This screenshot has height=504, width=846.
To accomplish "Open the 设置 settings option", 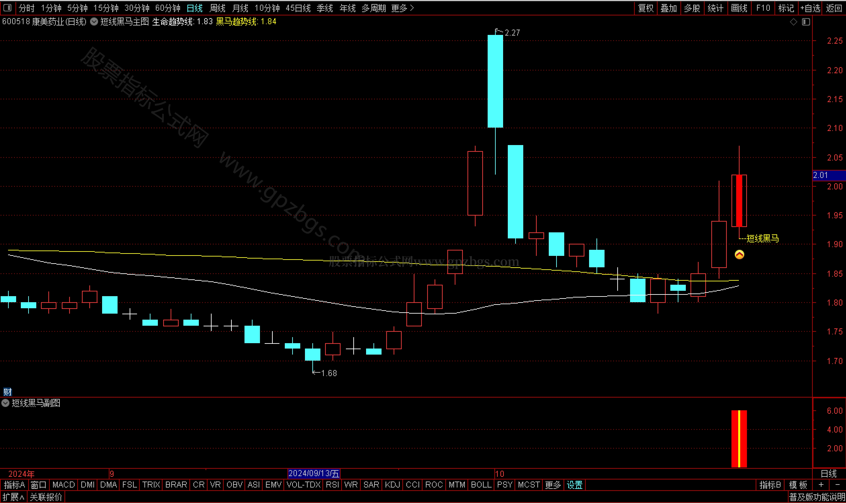I will coord(575,485).
